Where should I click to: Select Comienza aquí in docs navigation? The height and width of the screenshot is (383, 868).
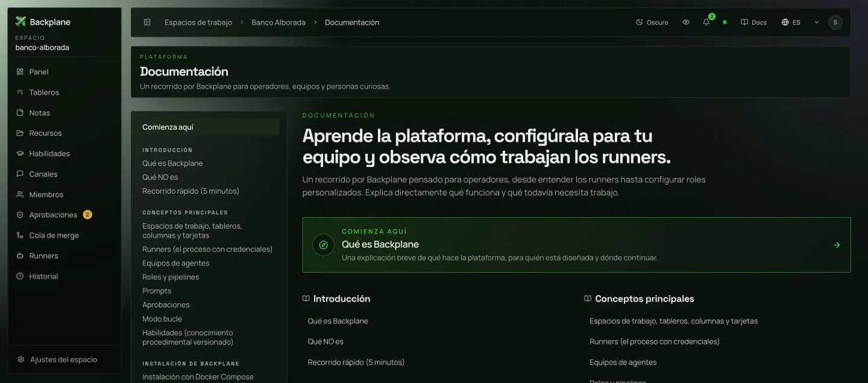point(208,127)
